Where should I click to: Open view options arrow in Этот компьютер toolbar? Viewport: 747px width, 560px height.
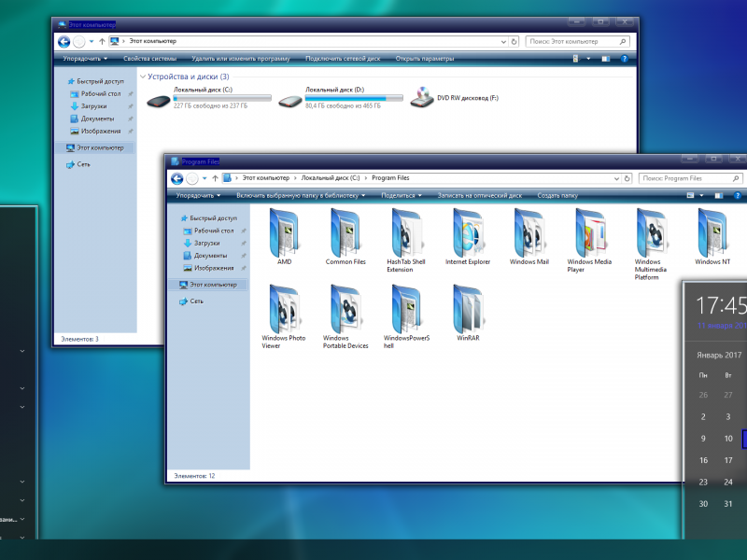[x=588, y=59]
